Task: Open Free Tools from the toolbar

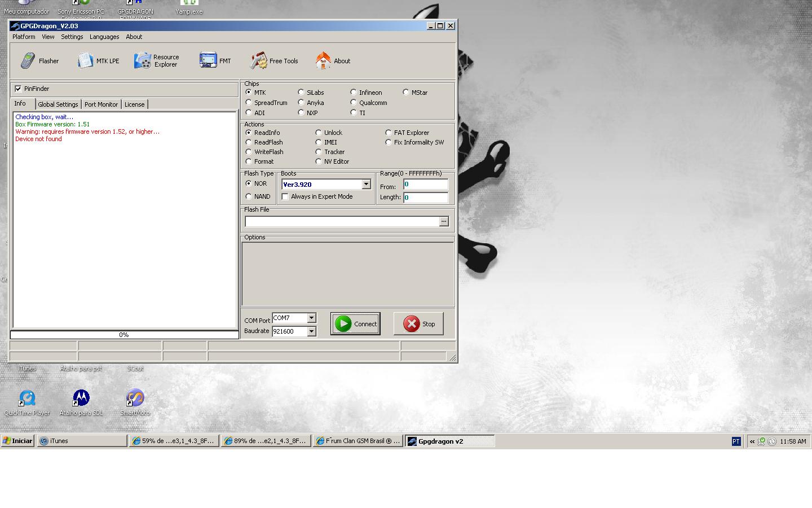Action: pyautogui.click(x=274, y=61)
